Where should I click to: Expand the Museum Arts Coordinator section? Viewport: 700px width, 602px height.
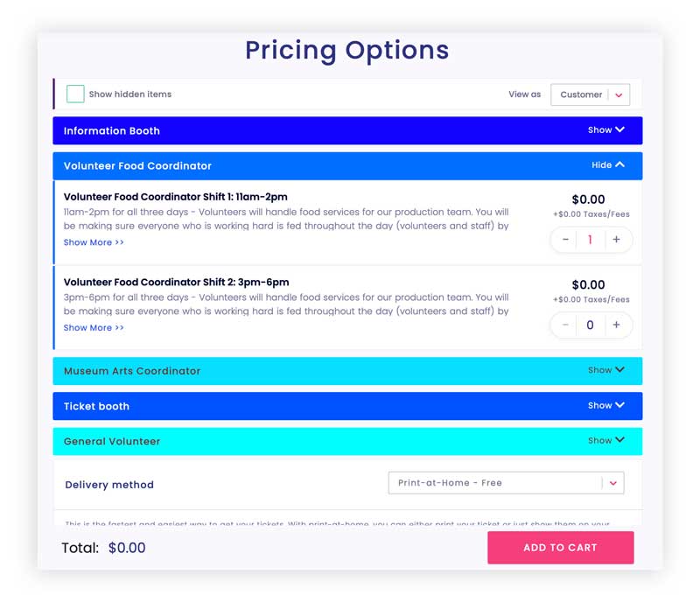[x=347, y=371]
